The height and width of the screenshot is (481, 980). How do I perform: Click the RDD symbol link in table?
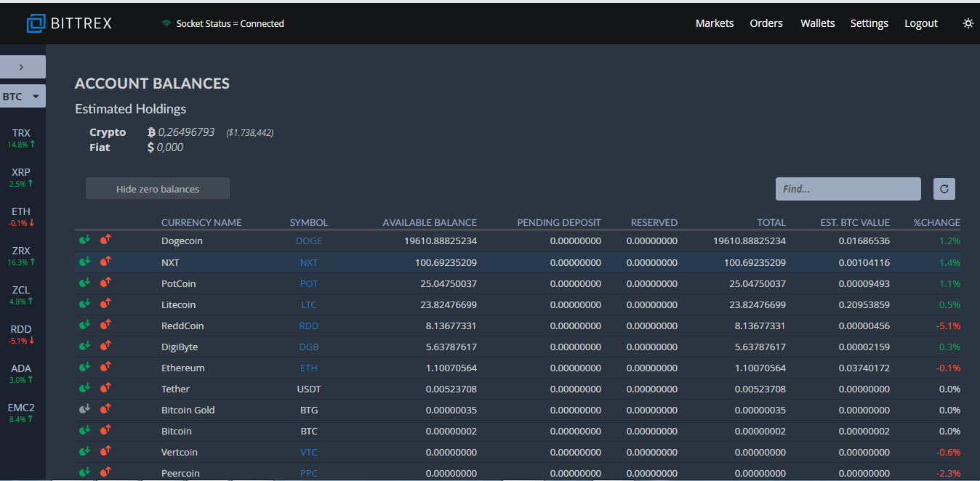309,326
